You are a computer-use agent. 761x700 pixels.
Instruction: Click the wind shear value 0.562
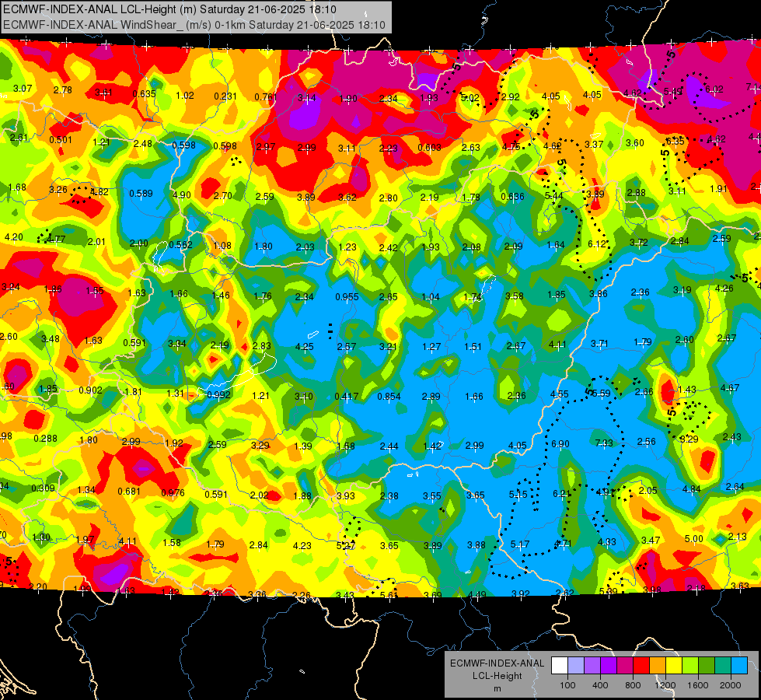click(x=180, y=245)
